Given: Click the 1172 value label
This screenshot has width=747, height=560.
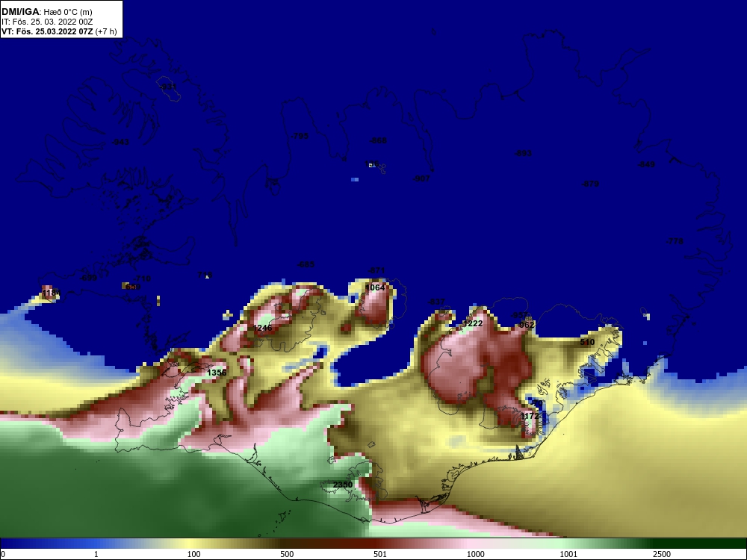Looking at the screenshot, I should 530,416.
